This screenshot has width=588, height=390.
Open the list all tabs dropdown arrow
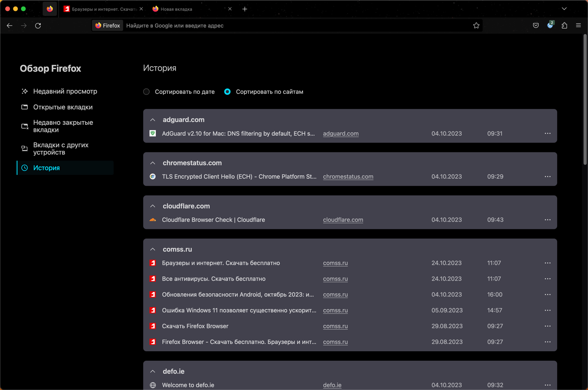(564, 9)
